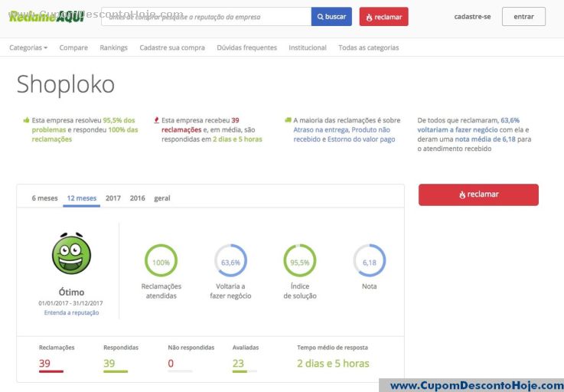564x392 pixels.
Task: Click the blue buscar search button
Action: click(x=331, y=17)
